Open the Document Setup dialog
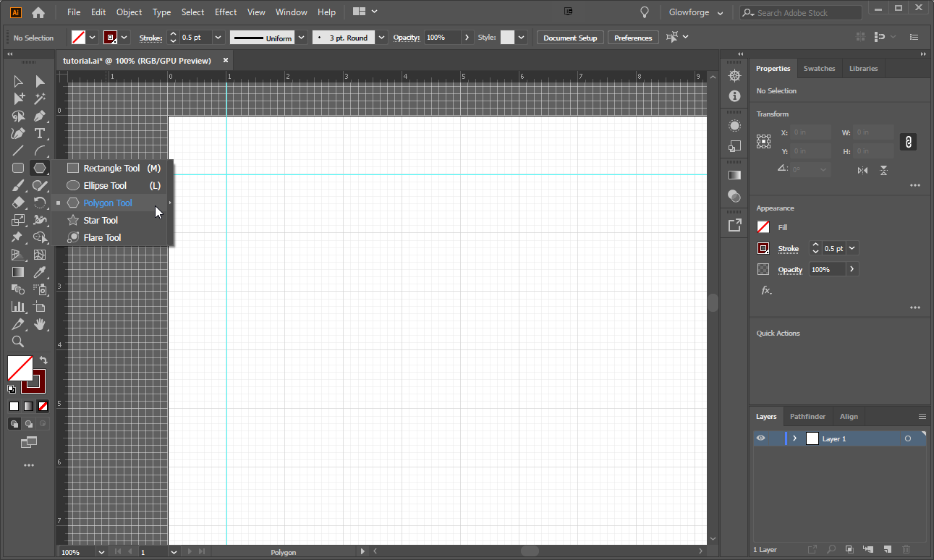The width and height of the screenshot is (934, 560). [570, 37]
